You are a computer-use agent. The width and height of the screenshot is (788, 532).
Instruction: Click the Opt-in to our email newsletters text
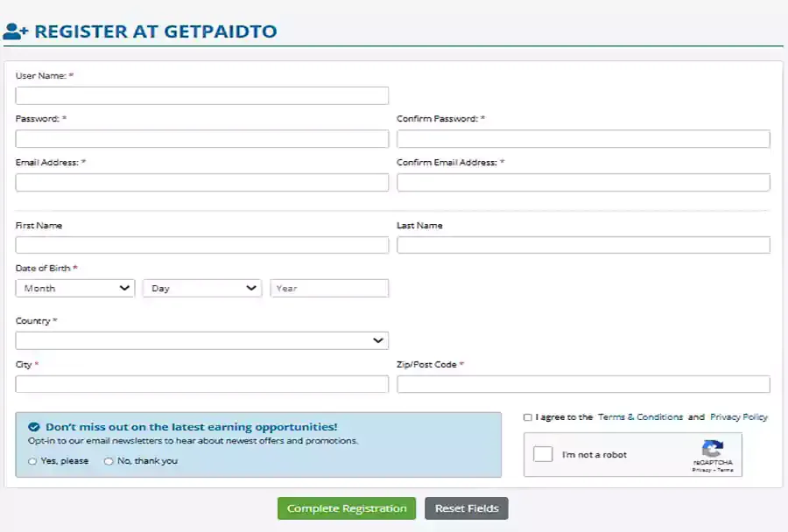(193, 441)
